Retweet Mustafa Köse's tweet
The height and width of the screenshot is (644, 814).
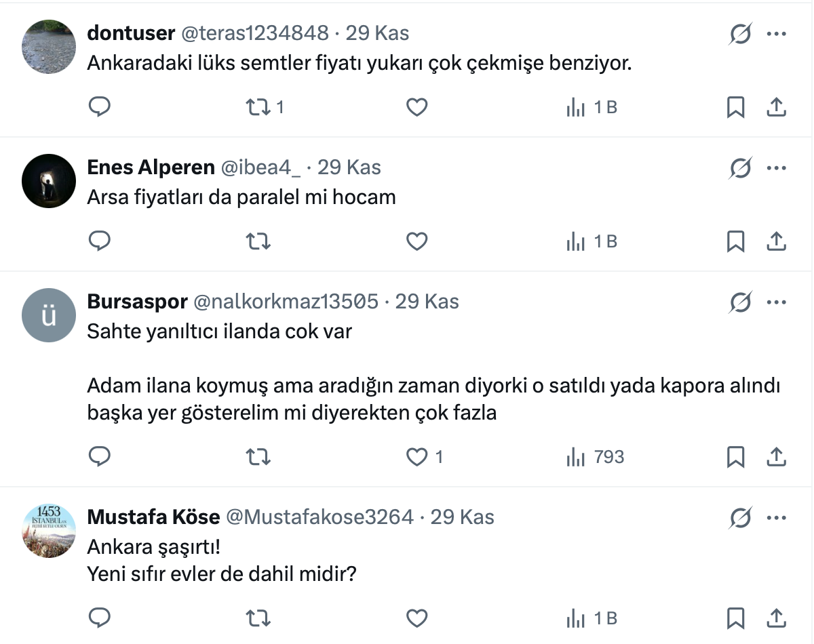click(x=258, y=618)
